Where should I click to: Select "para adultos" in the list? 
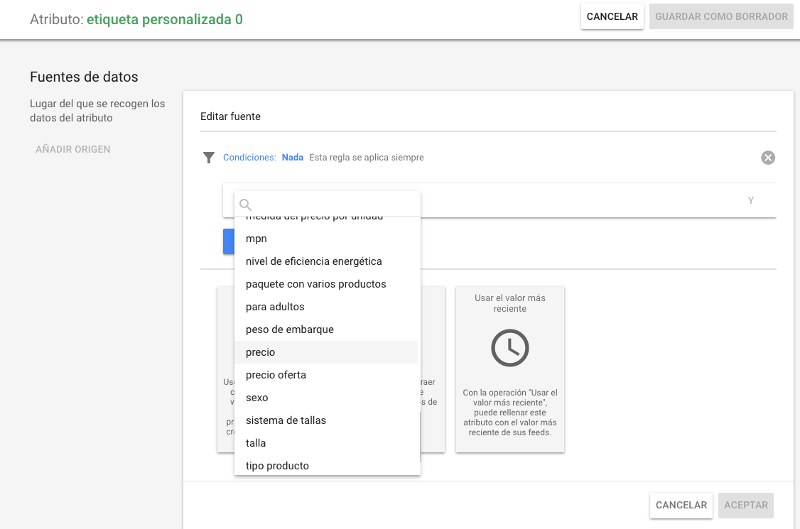coord(327,307)
